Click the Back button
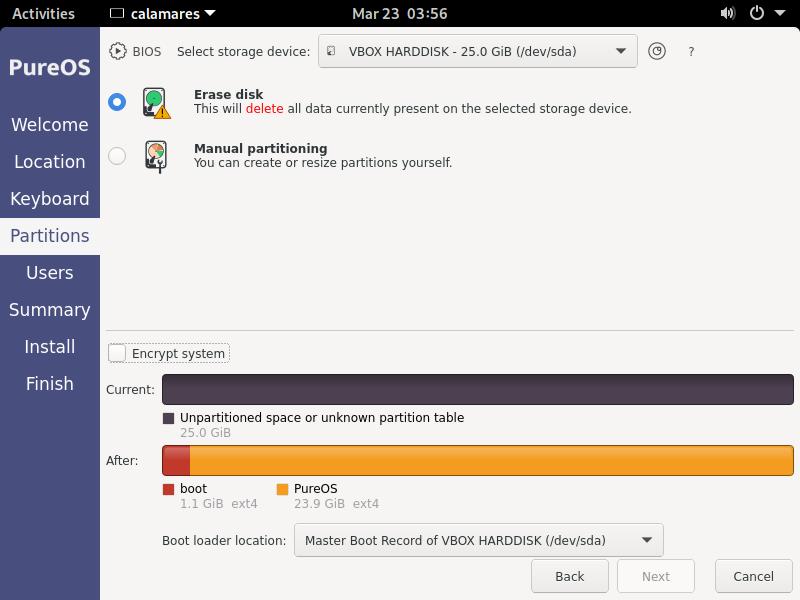 tap(569, 576)
